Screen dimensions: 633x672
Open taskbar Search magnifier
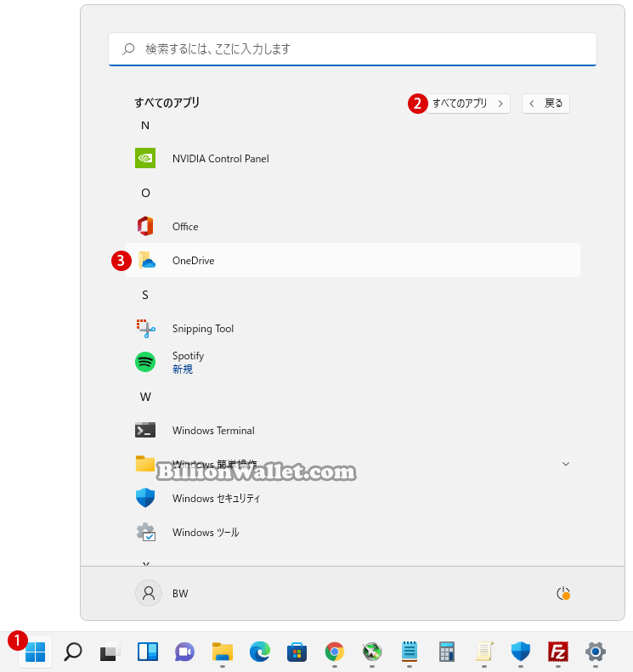pos(73,652)
